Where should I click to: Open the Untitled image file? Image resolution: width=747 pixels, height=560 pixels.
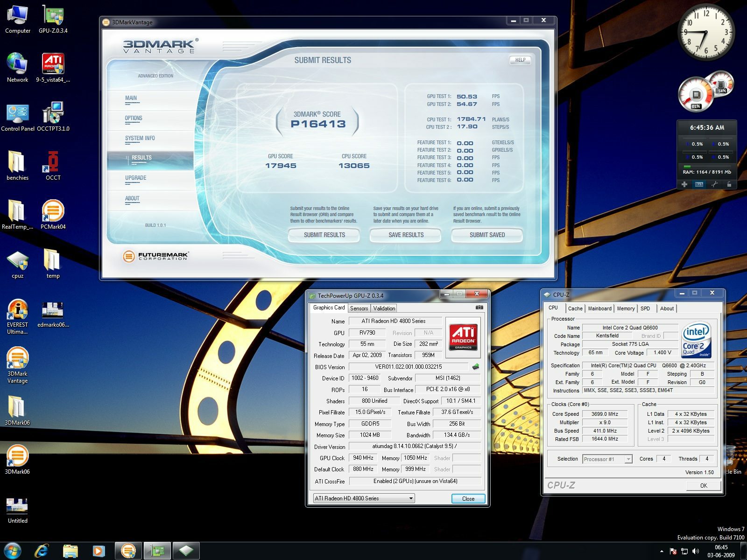click(18, 510)
